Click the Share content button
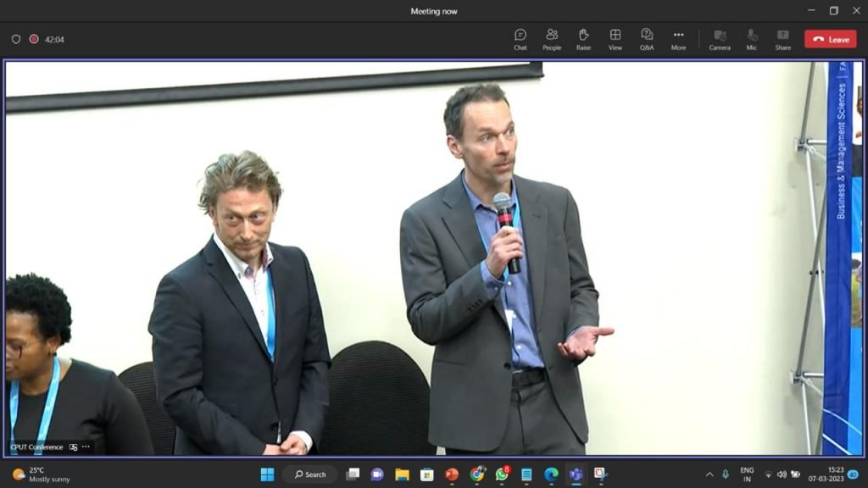This screenshot has height=488, width=868. pos(782,39)
